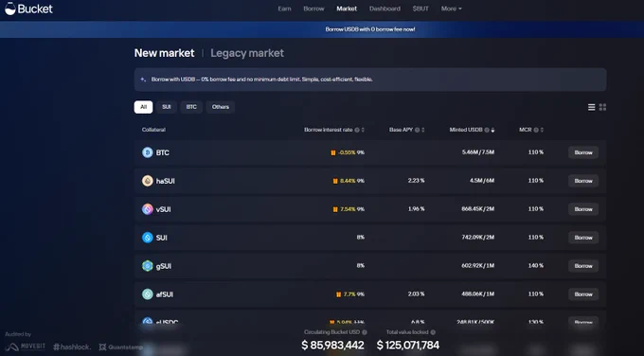Borrow against afSUI collateral
This screenshot has width=644, height=356.
[x=583, y=294]
